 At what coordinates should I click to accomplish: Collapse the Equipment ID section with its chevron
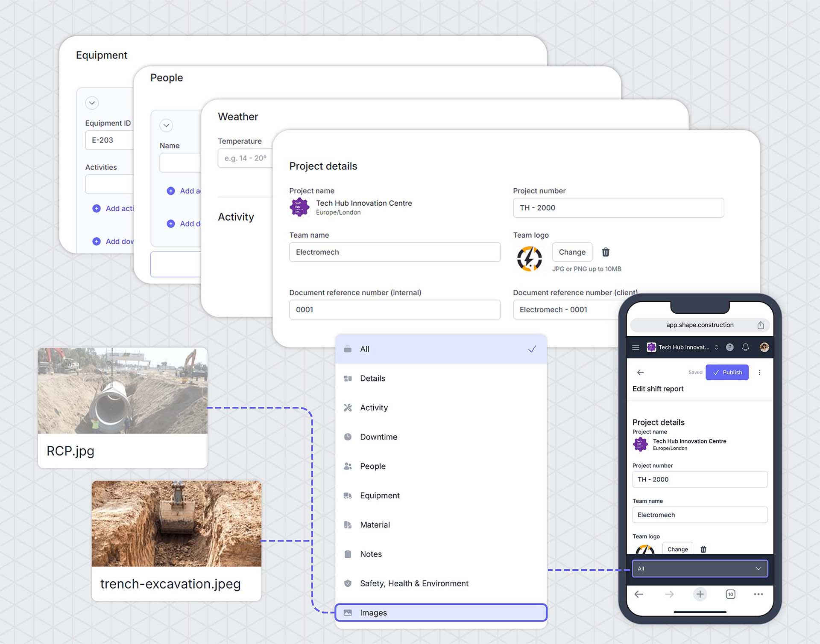coord(91,103)
